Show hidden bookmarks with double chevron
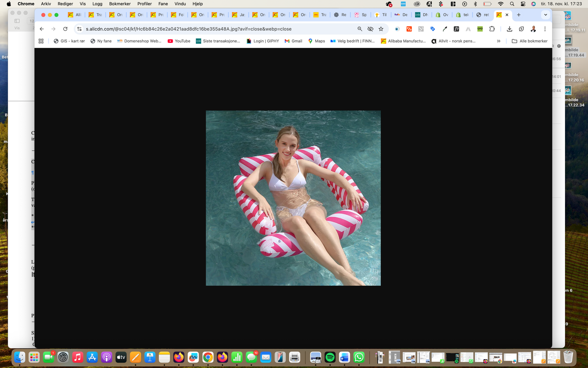Screen dimensions: 588x368 (499, 41)
